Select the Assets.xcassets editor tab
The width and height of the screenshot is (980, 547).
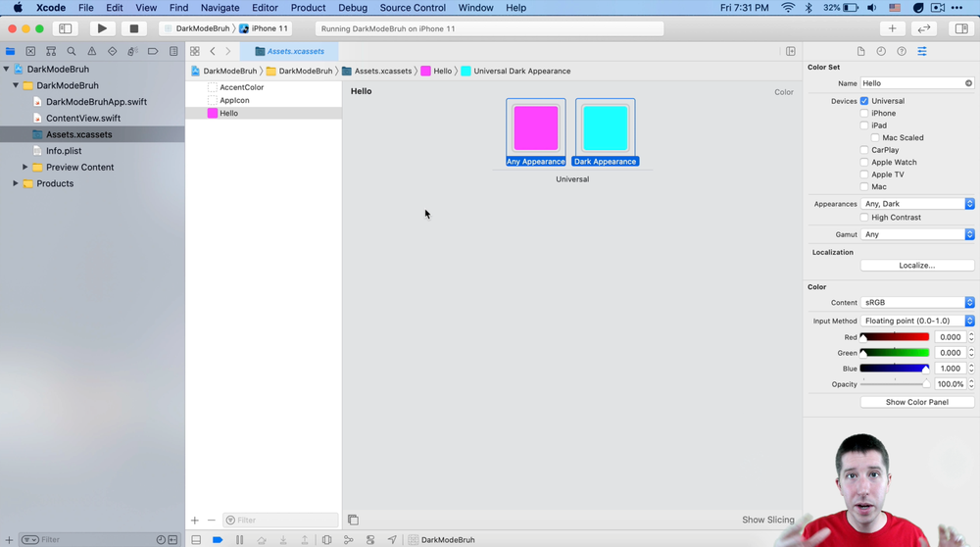290,51
